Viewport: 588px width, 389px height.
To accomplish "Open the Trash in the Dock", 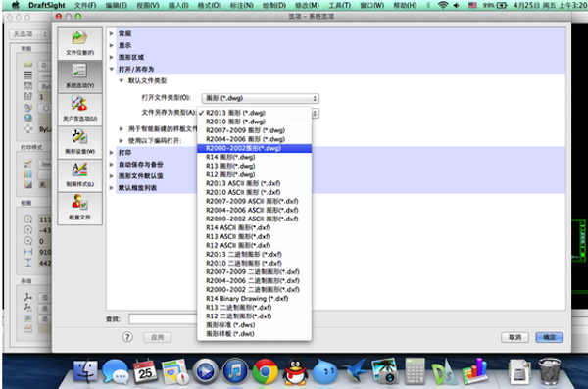I will coord(550,371).
